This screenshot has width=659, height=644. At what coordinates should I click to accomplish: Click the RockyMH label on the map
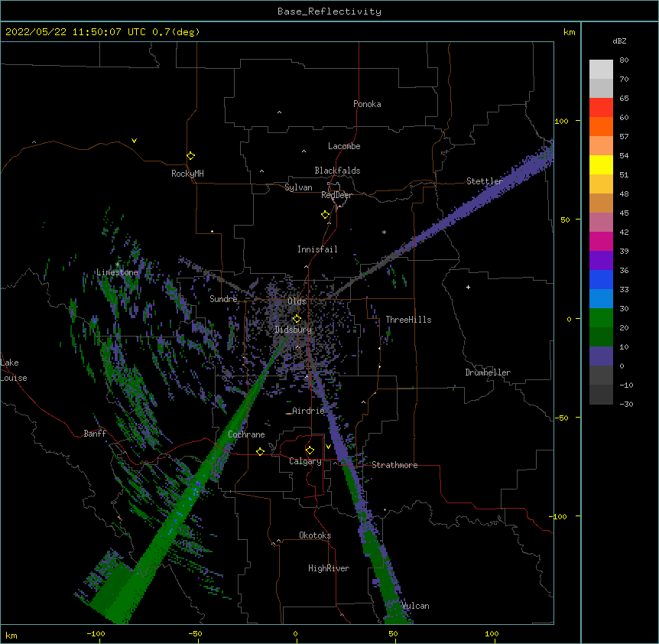pyautogui.click(x=187, y=174)
